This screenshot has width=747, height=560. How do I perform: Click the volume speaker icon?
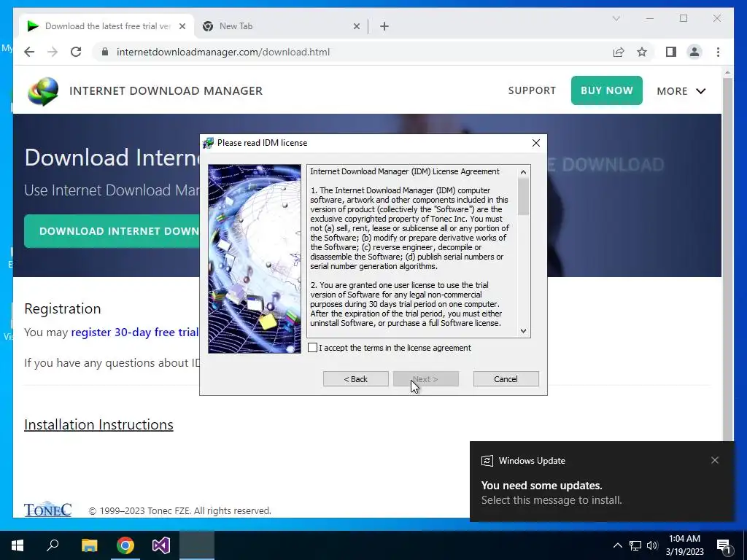point(652,545)
